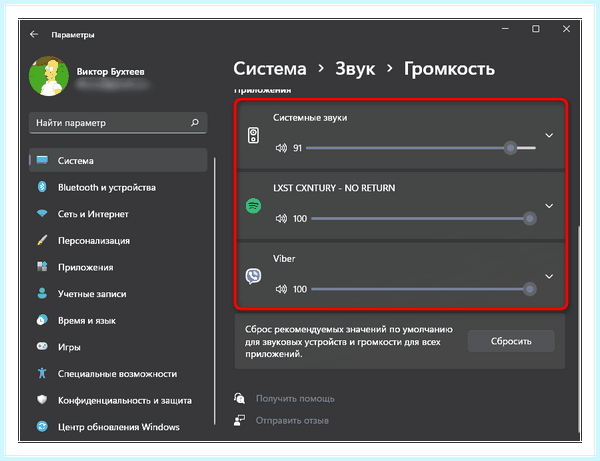Open Специальные возможности label
The image size is (600, 461).
pyautogui.click(x=117, y=374)
